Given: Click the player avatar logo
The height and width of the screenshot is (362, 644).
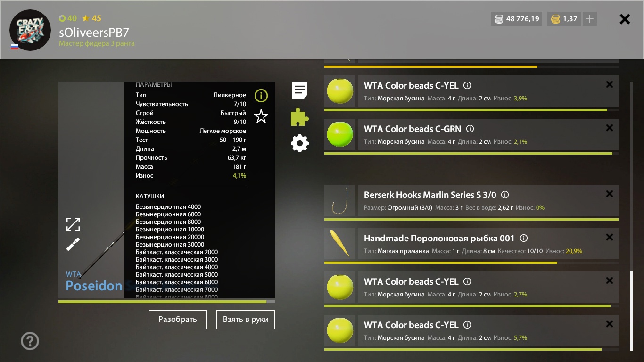Looking at the screenshot, I should coord(30,30).
